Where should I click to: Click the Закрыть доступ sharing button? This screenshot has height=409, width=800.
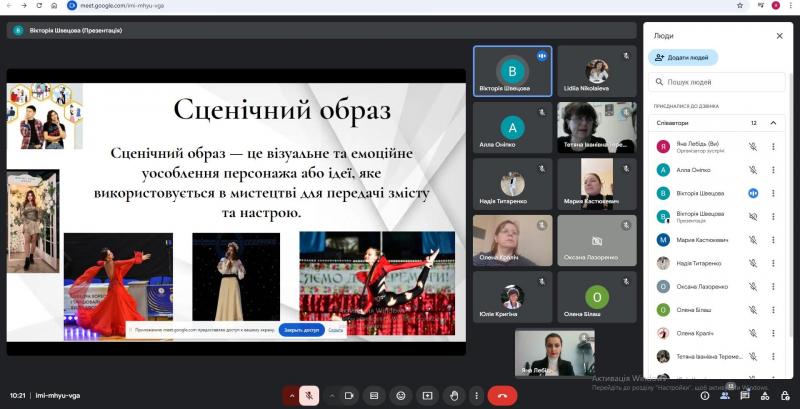(x=302, y=330)
